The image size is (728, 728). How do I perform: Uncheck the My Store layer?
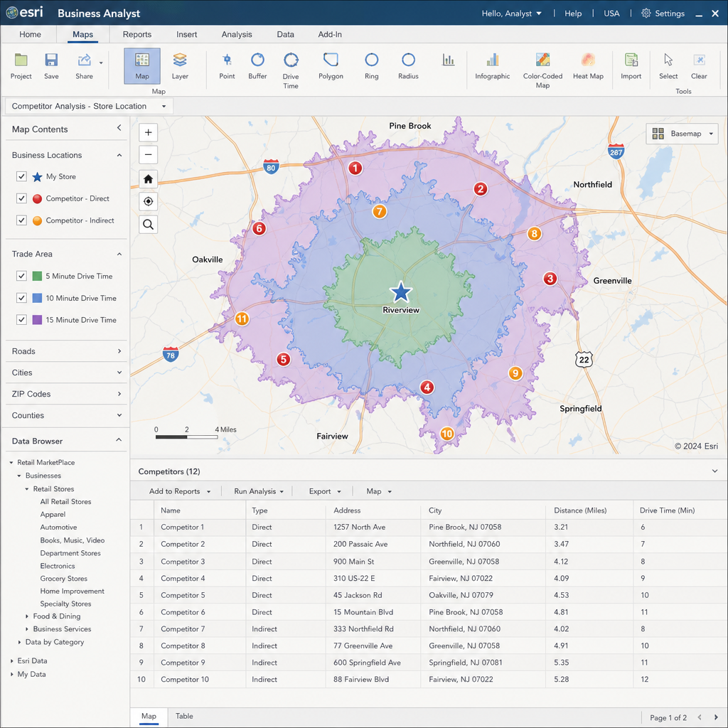click(x=21, y=176)
